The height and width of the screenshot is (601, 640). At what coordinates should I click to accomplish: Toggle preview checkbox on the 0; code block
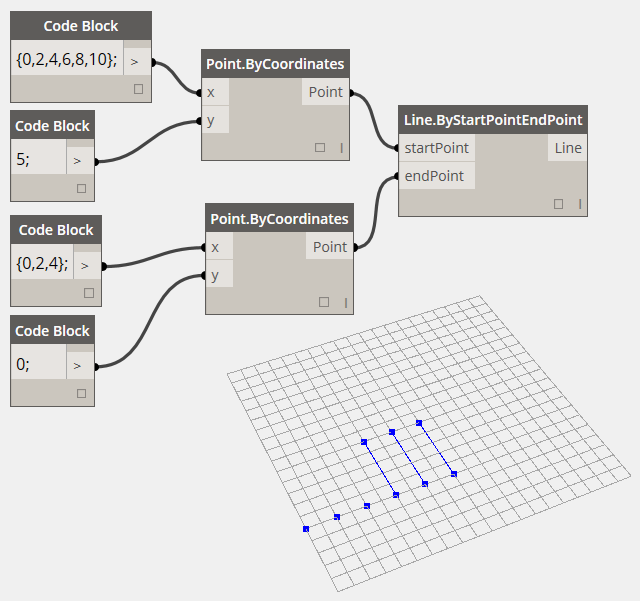[81, 394]
